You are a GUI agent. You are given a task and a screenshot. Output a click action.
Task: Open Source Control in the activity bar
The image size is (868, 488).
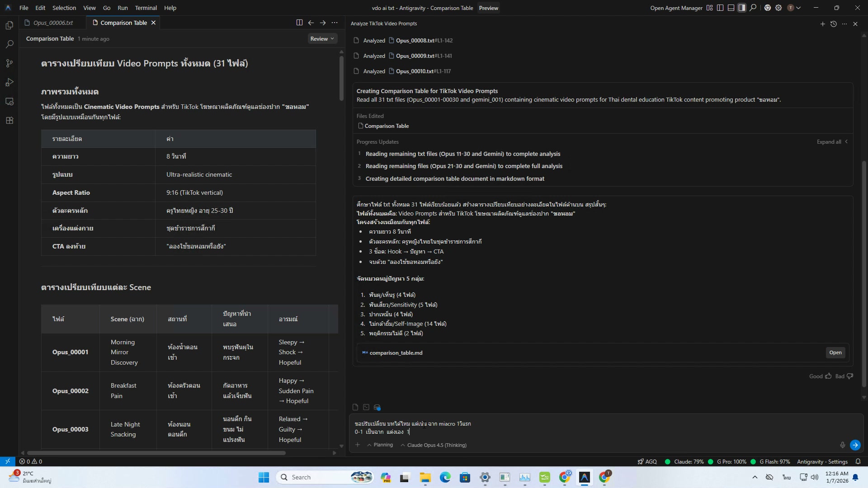[9, 63]
